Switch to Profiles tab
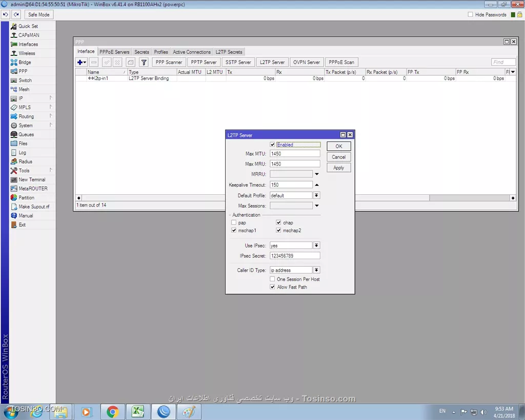Image resolution: width=525 pixels, height=420 pixels. tap(161, 52)
